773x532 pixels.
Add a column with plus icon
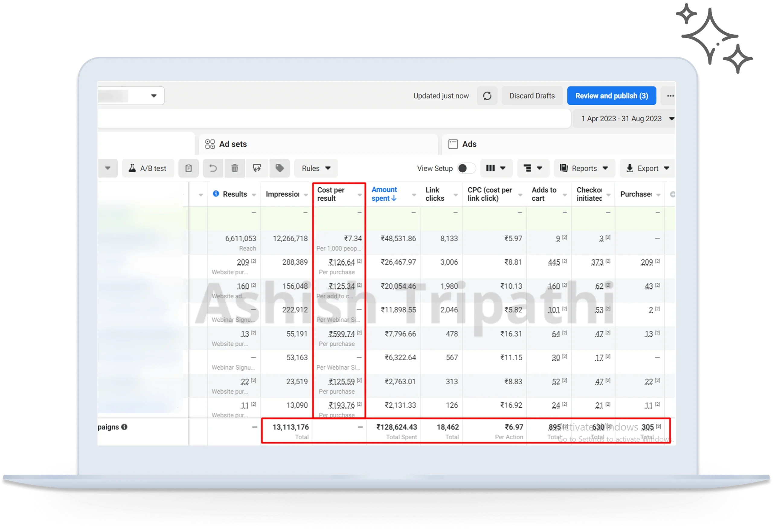672,194
